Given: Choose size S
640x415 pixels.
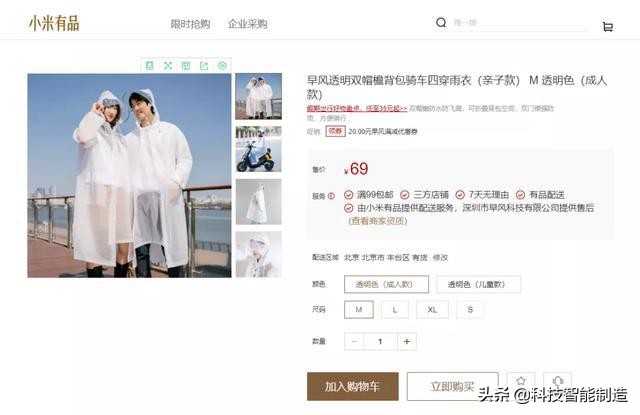Looking at the screenshot, I should click(470, 310).
